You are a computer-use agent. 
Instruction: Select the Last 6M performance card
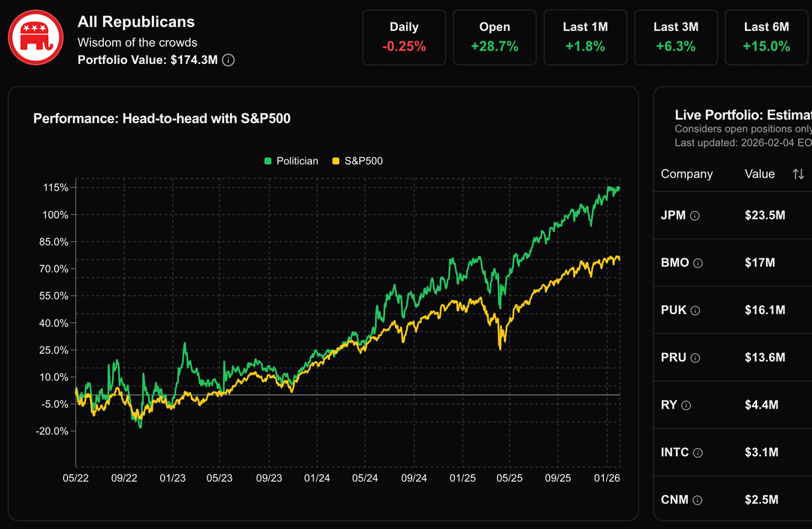click(766, 37)
